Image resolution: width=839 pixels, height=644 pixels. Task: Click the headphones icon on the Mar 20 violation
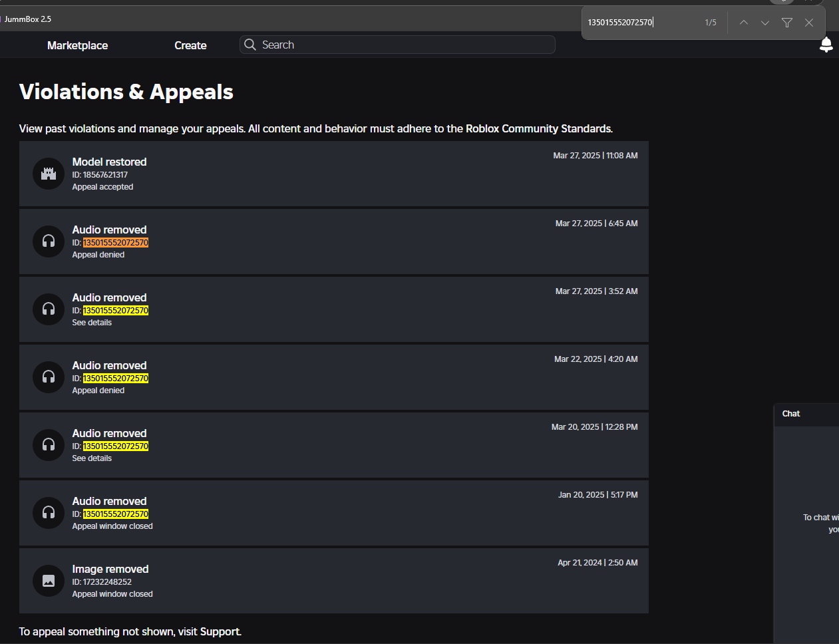pos(48,445)
